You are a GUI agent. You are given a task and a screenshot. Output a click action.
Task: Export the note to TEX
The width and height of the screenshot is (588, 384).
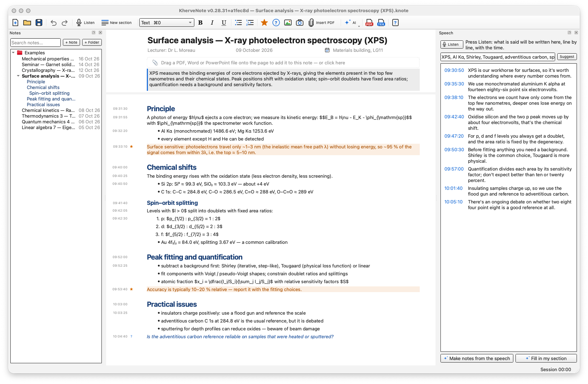pos(381,23)
